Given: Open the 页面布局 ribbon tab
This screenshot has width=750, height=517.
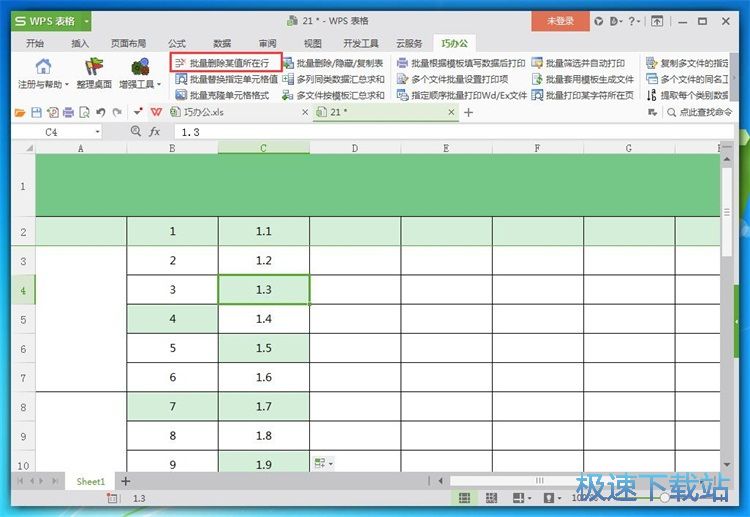Looking at the screenshot, I should point(128,44).
